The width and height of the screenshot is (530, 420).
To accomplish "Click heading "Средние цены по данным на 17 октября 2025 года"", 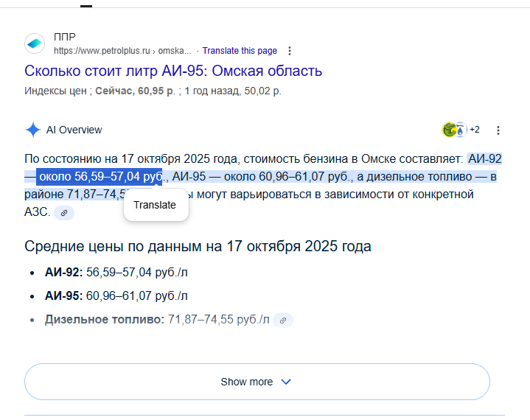I will pos(198,246).
